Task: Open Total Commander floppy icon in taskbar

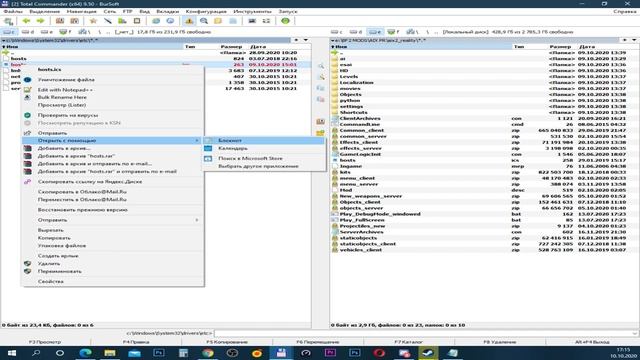Action: (281, 353)
